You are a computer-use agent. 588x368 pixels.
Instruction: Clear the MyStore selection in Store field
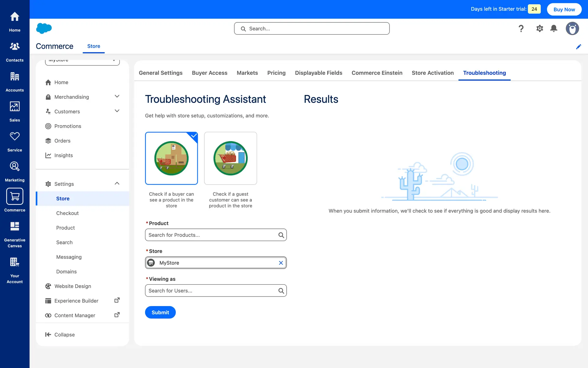coord(281,263)
